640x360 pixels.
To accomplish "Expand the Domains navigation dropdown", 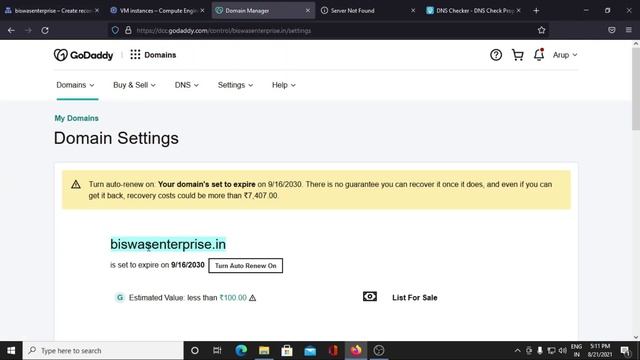I will (76, 85).
